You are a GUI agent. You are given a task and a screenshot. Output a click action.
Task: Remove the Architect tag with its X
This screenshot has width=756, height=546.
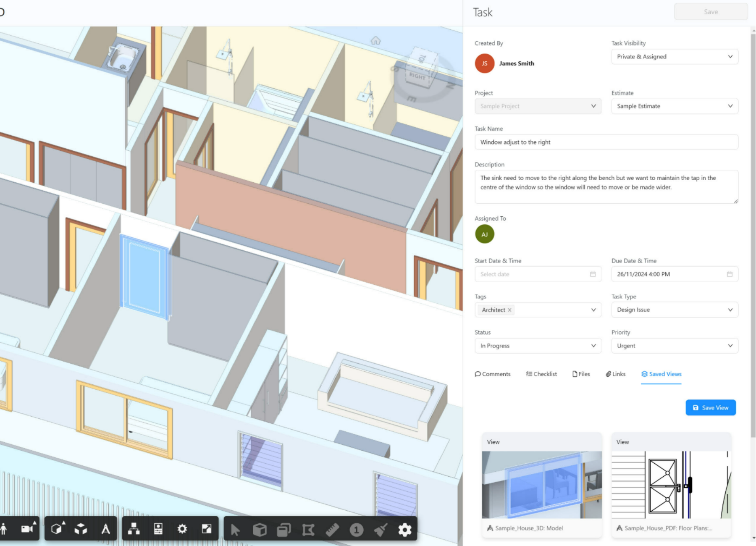coord(510,310)
